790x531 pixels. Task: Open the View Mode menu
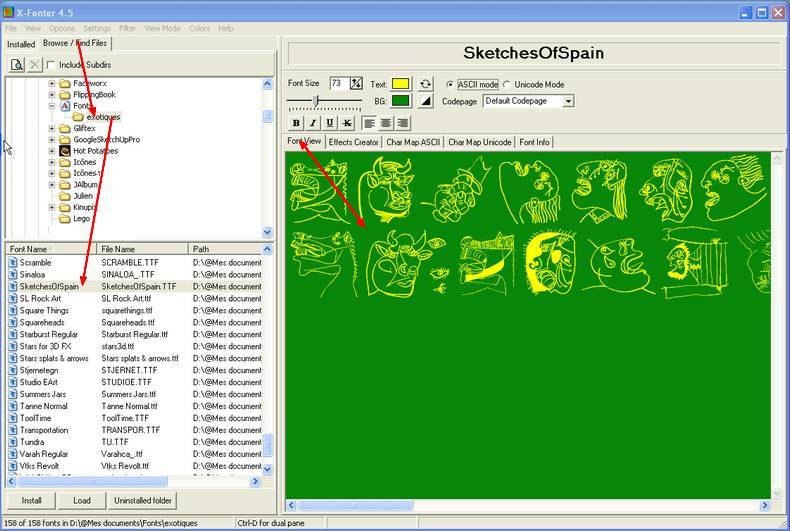pos(162,29)
